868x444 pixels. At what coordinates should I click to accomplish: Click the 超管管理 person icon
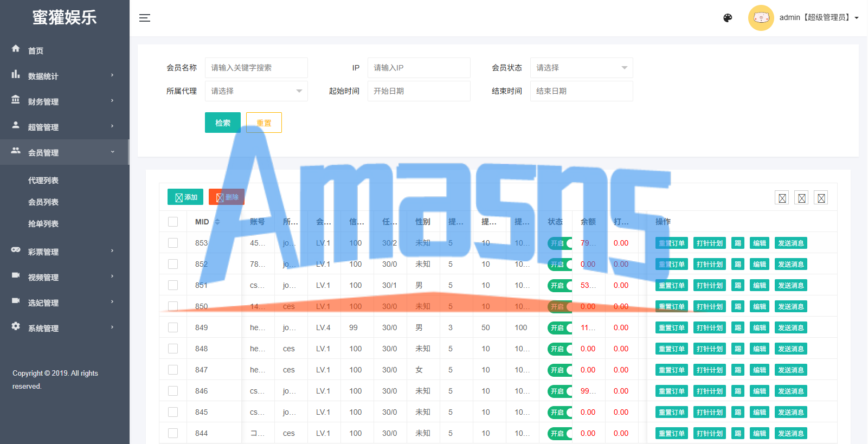click(x=16, y=125)
